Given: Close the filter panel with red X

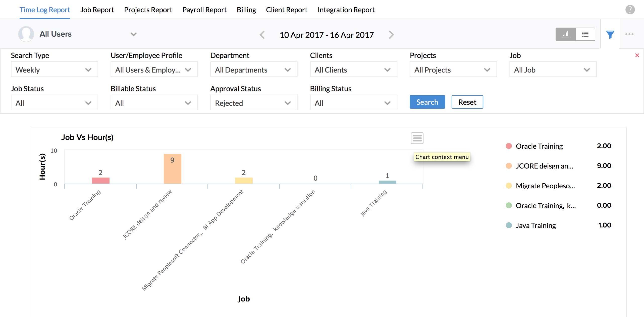Looking at the screenshot, I should 637,55.
